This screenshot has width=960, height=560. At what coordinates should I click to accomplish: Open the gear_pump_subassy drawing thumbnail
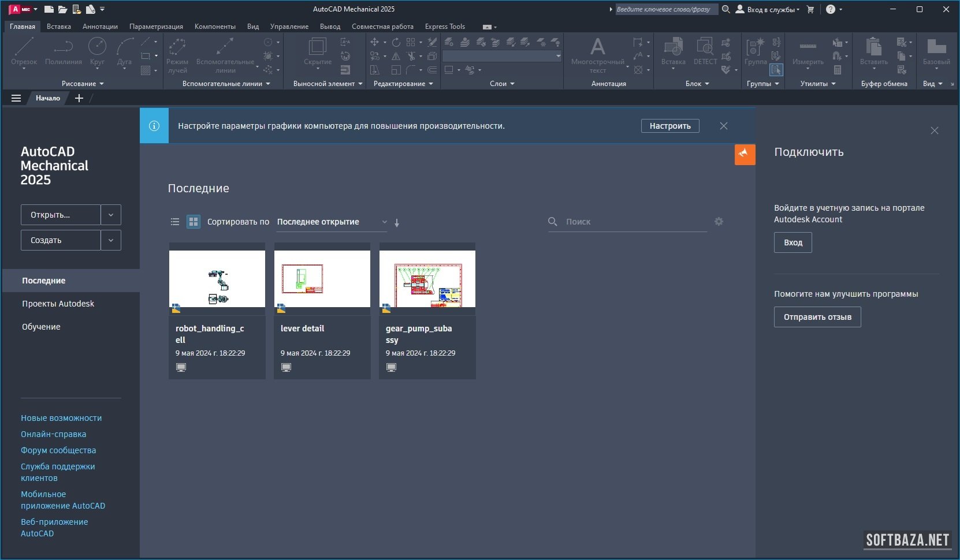[427, 279]
